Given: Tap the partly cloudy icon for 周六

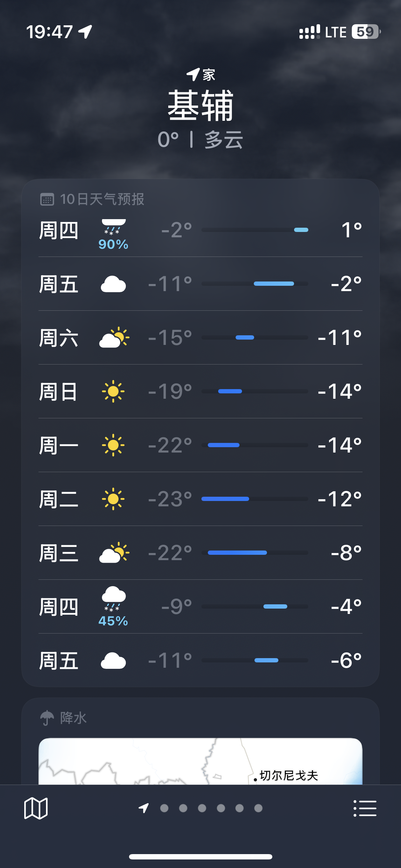Looking at the screenshot, I should 114,337.
